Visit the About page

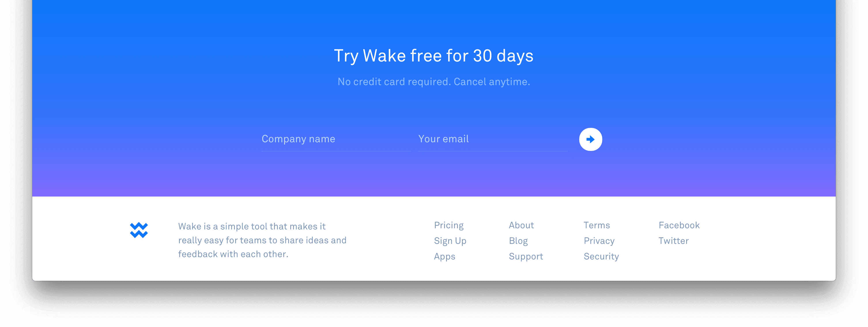(521, 225)
